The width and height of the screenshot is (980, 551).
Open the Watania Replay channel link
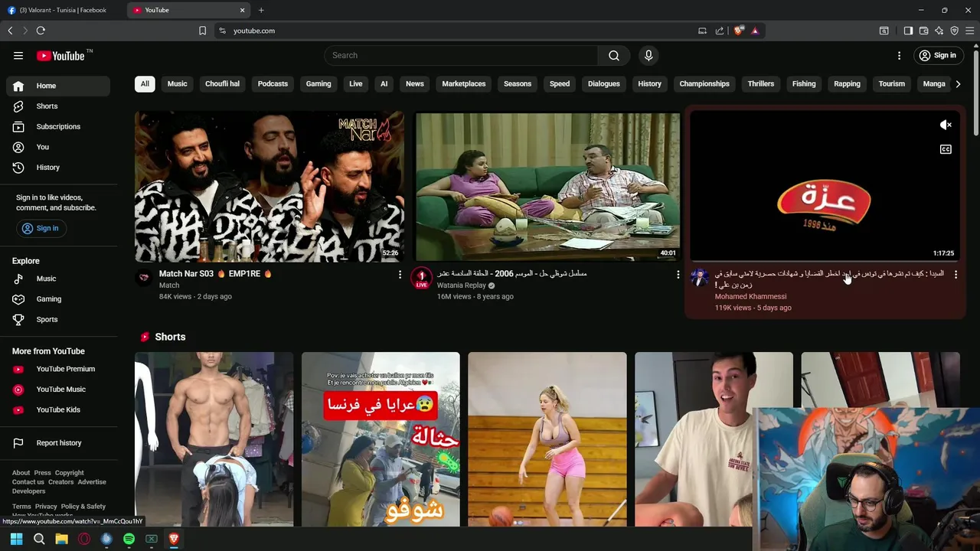point(462,285)
